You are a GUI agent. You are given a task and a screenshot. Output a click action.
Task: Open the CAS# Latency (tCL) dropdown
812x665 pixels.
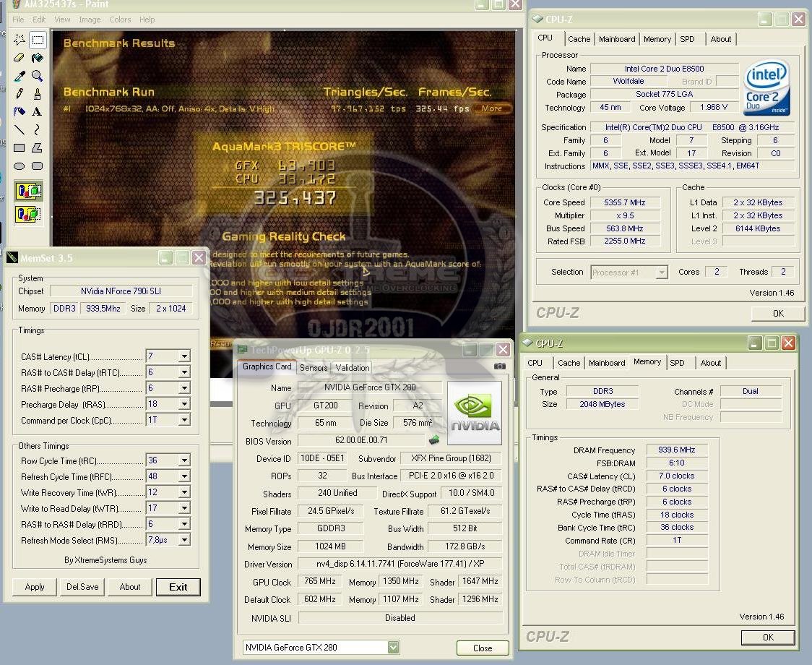coord(184,356)
